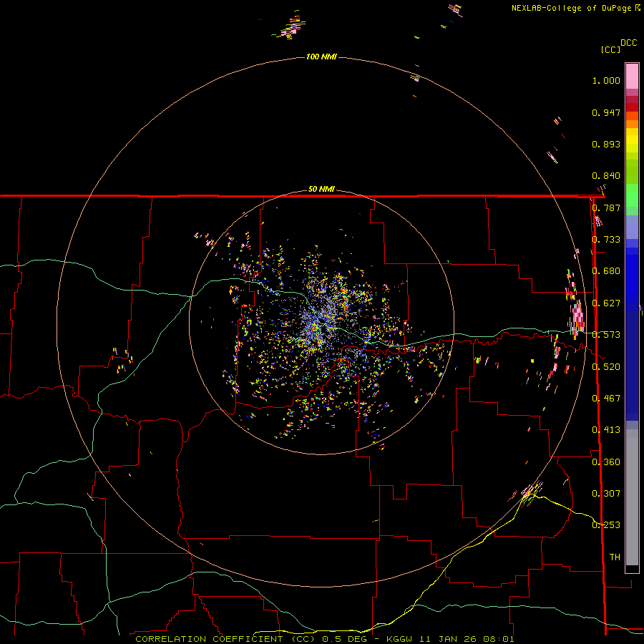The height and width of the screenshot is (644, 644).
Task: Click the 0.680 color scale value
Action: [606, 271]
